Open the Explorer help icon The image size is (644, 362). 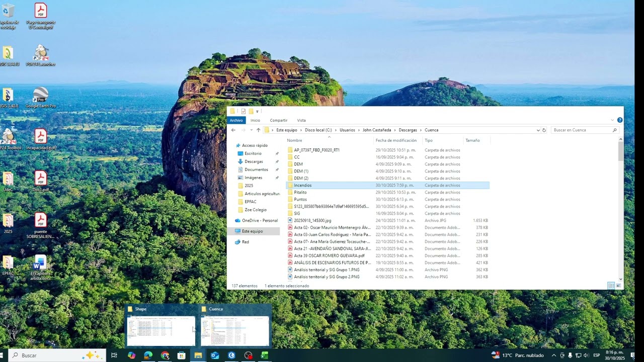tap(620, 120)
